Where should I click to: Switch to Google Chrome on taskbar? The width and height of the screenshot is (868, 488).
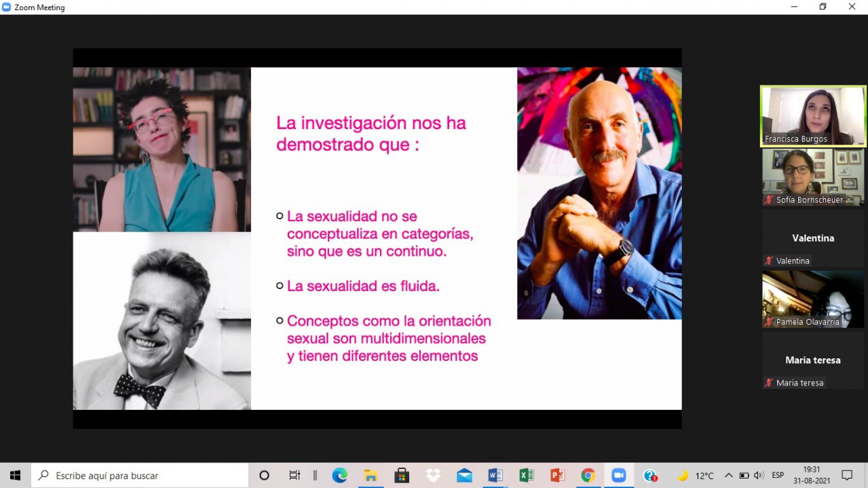(x=588, y=475)
